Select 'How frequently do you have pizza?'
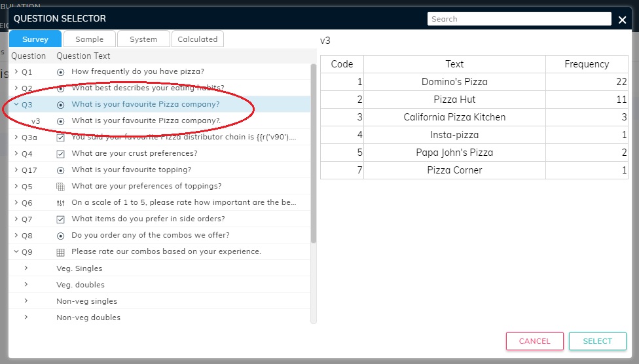639x364 pixels. (137, 71)
